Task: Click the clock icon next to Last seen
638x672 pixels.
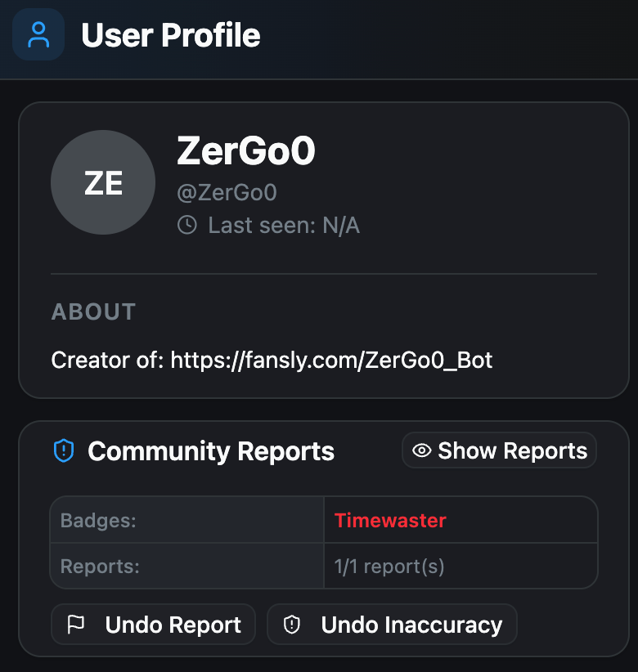Action: pyautogui.click(x=186, y=225)
